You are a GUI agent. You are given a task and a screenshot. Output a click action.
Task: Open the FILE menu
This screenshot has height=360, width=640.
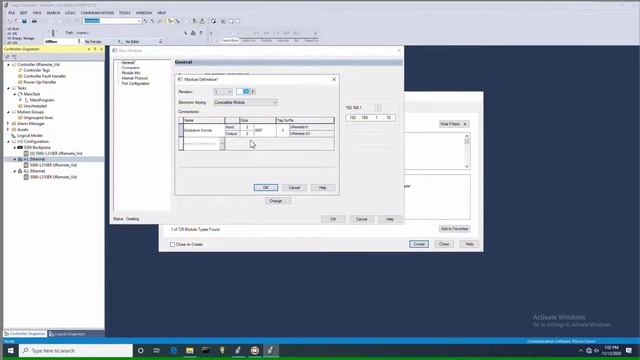tap(11, 13)
